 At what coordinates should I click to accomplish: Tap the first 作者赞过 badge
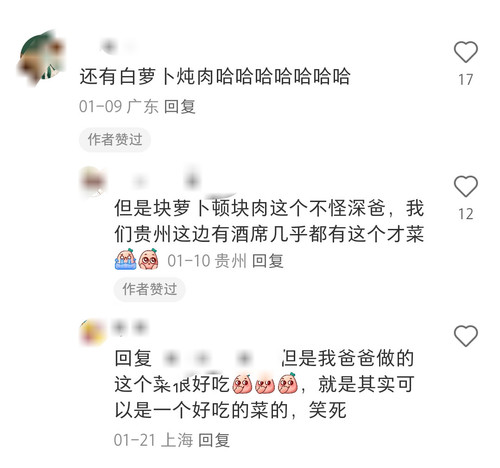[115, 139]
